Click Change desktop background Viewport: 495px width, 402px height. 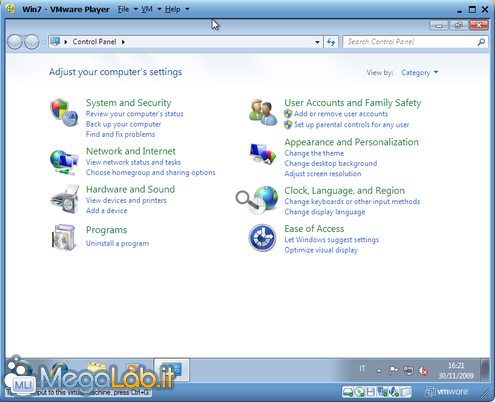coord(331,164)
